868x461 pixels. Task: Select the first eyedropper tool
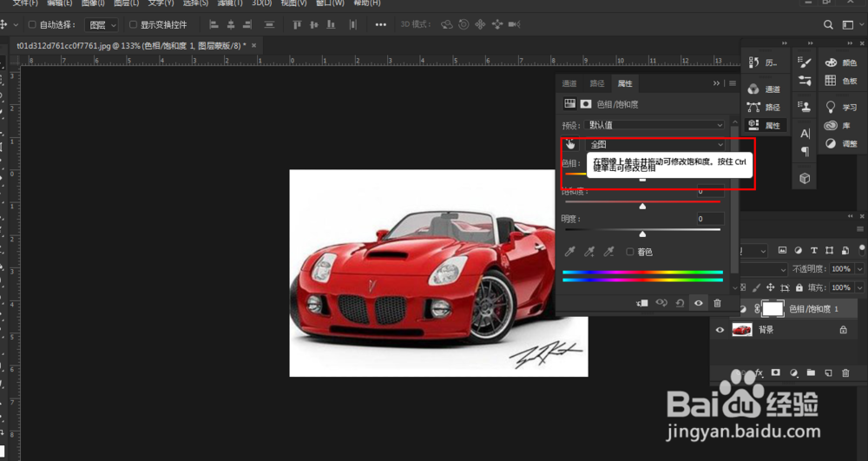tap(569, 252)
